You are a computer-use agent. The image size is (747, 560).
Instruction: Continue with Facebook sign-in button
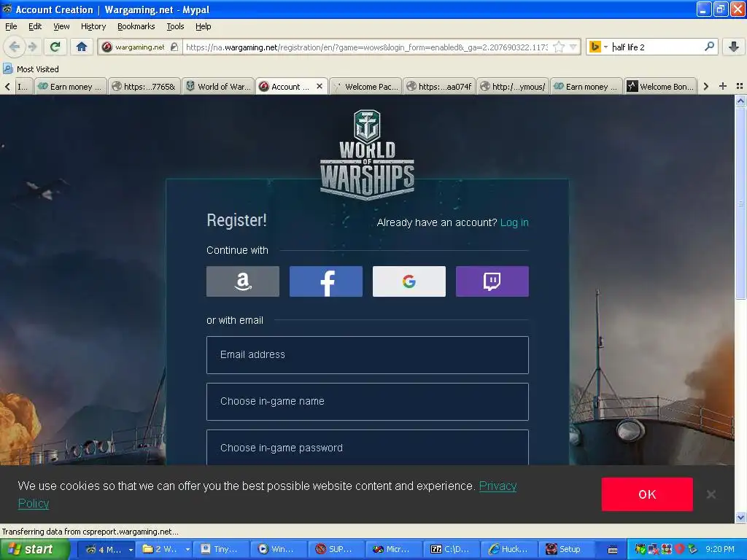click(x=326, y=281)
